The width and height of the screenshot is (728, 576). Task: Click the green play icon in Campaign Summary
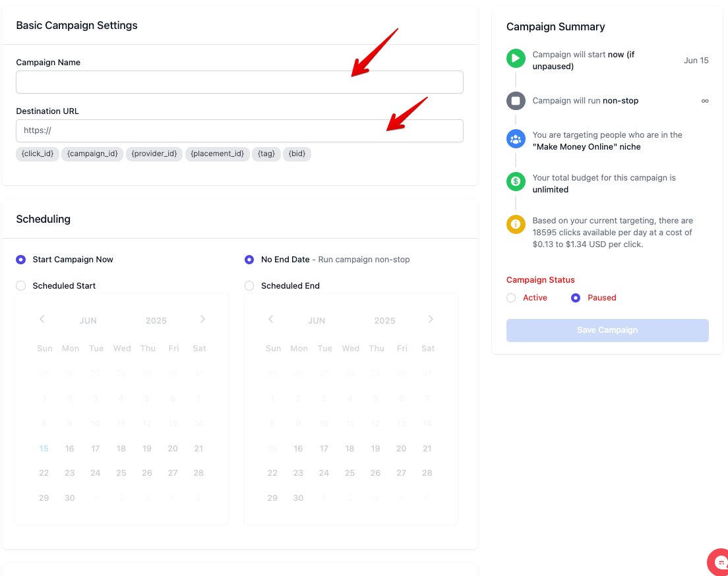[x=516, y=58]
